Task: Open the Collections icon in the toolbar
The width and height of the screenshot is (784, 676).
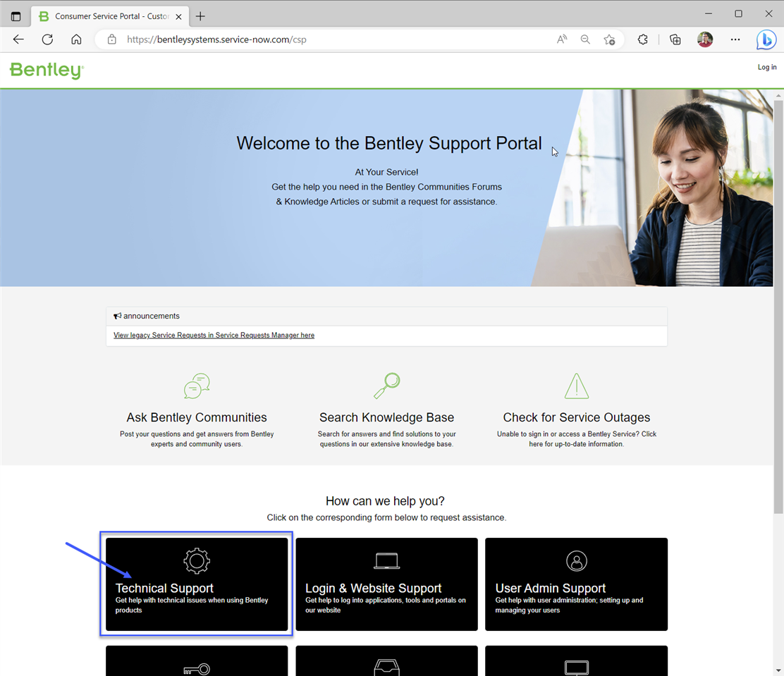Action: point(675,39)
